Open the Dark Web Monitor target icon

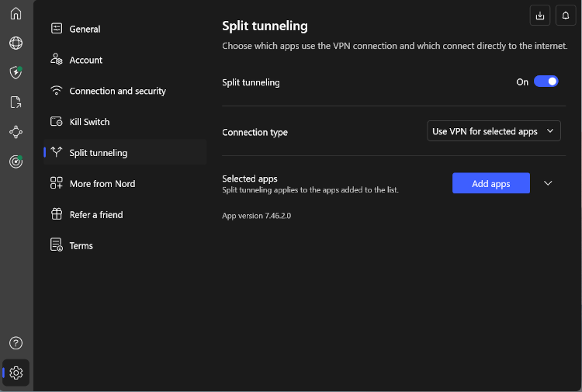(16, 161)
